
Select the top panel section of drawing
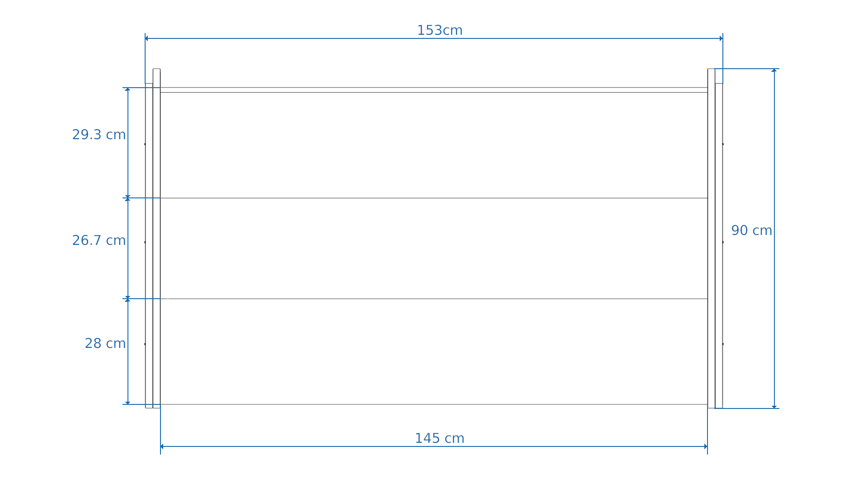click(434, 145)
